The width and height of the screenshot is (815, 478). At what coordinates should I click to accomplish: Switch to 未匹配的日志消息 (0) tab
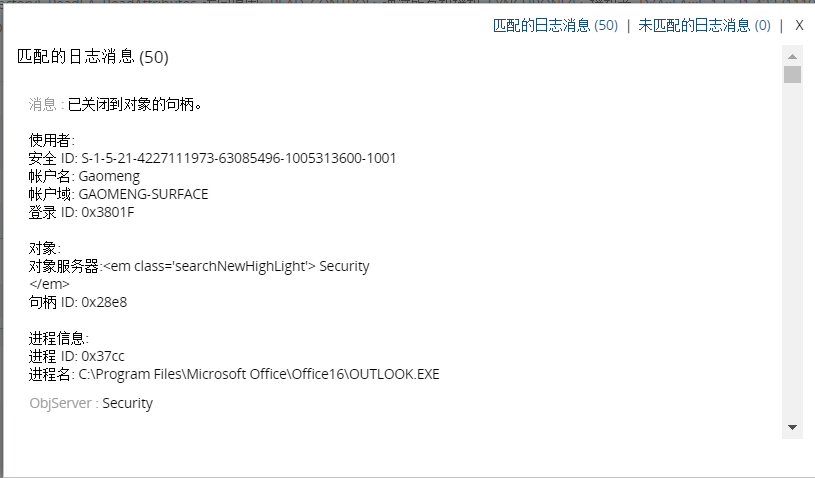(x=704, y=25)
